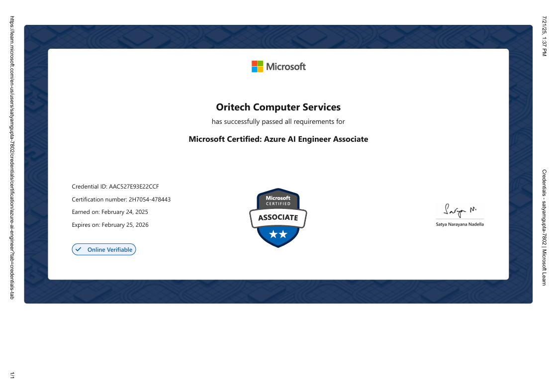557x392 pixels.
Task: Select the Oritech Computer Services heading
Action: (278, 107)
